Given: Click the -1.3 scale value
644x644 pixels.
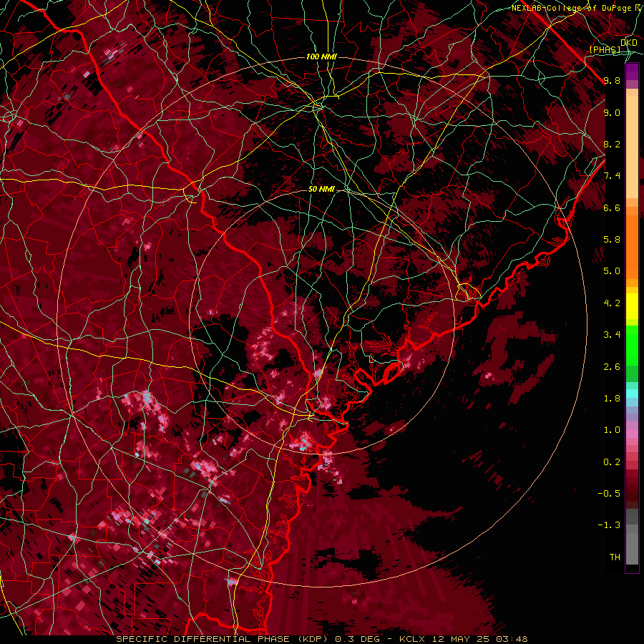Looking at the screenshot, I should pyautogui.click(x=609, y=525).
